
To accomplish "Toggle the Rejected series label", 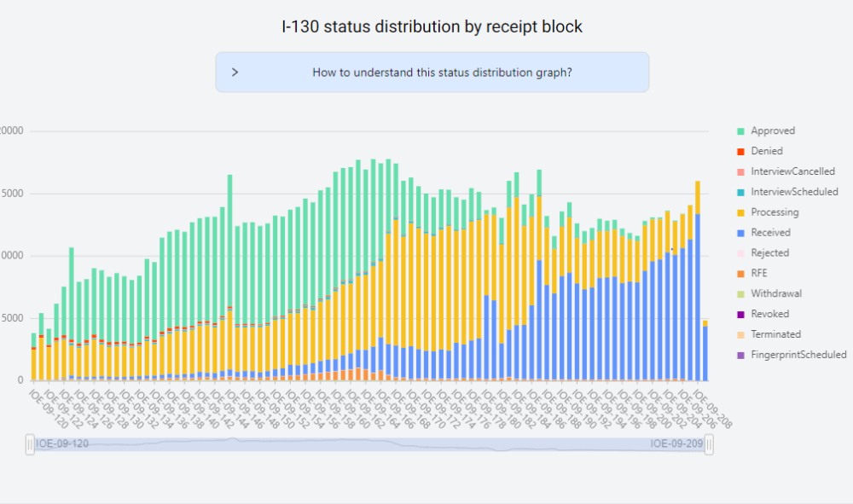I will point(769,253).
